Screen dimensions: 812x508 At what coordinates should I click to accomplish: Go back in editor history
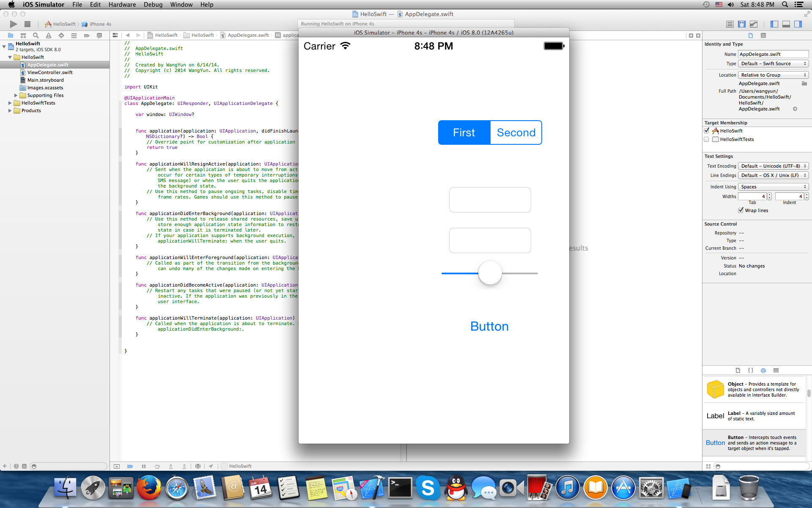[128, 35]
